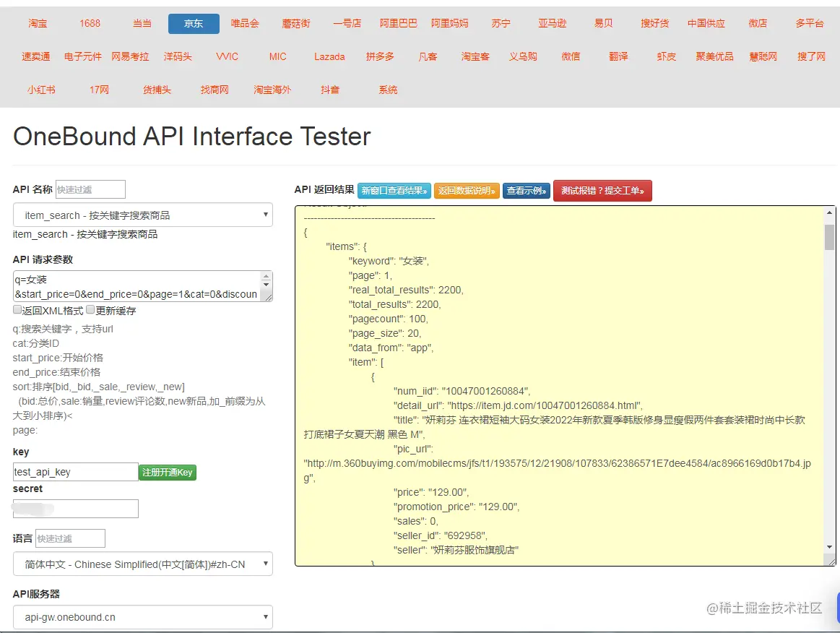Open the 洋码头 tab
The image size is (840, 633).
coord(178,57)
